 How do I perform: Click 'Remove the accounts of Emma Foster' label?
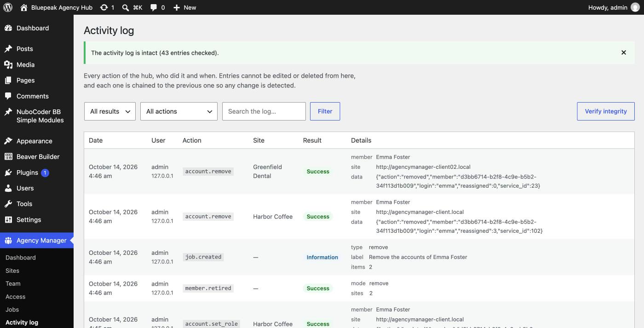418,257
